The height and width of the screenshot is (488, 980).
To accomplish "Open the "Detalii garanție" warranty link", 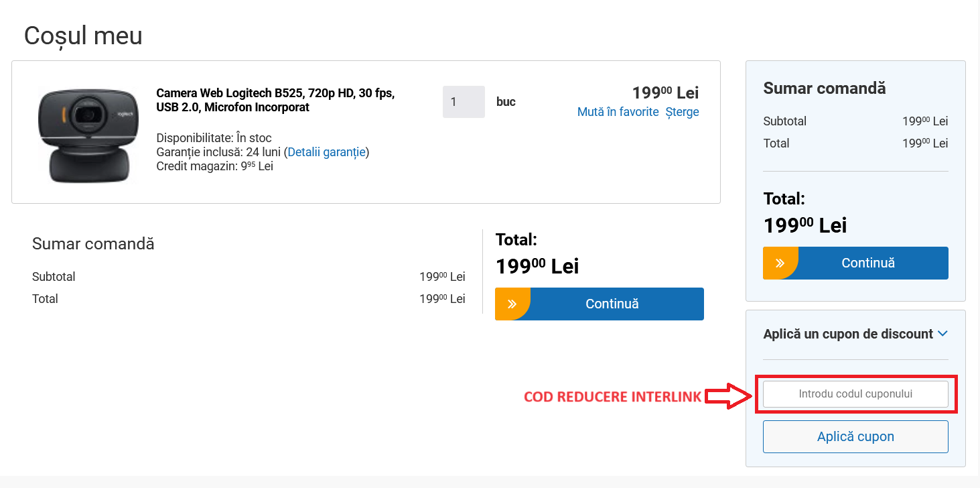I will coord(326,152).
